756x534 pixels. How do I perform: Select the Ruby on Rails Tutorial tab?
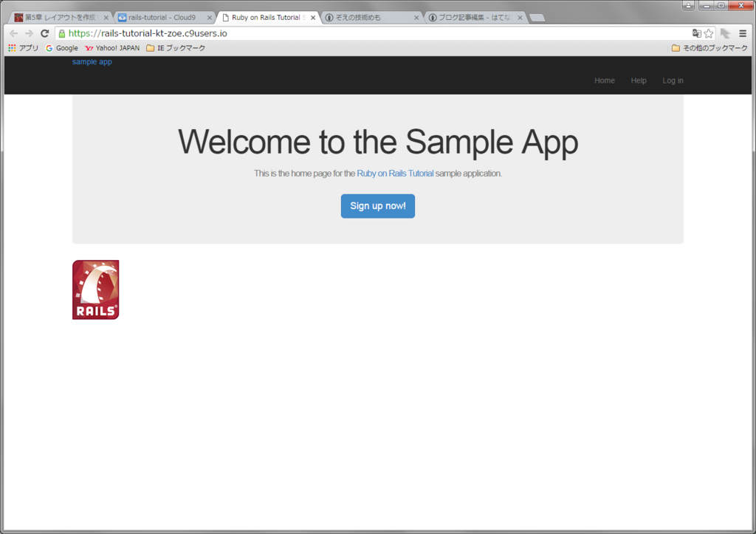(x=268, y=18)
